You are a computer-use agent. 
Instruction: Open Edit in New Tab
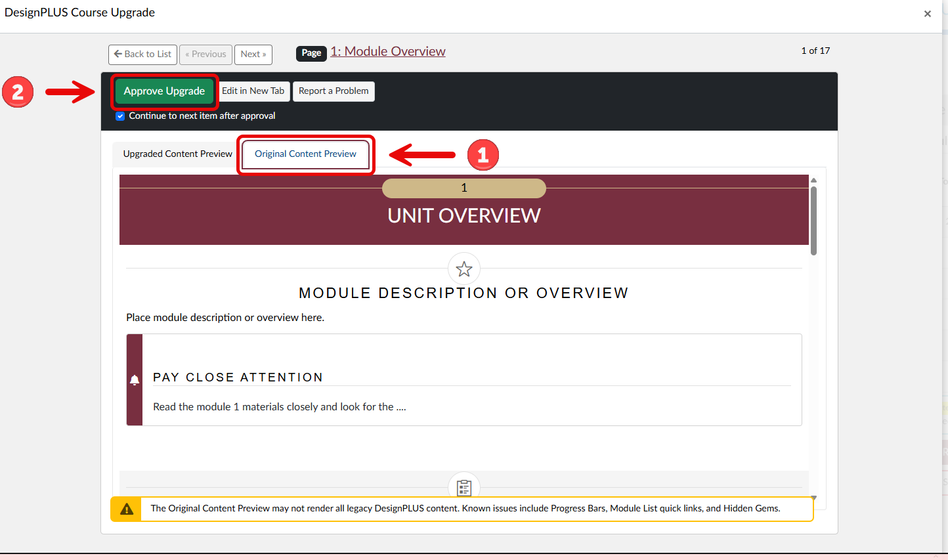(253, 91)
